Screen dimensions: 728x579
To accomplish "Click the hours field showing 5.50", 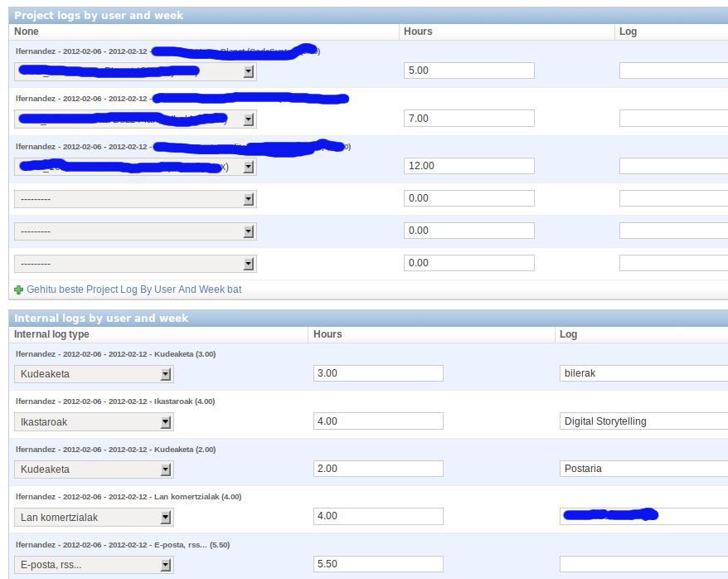I will (378, 564).
